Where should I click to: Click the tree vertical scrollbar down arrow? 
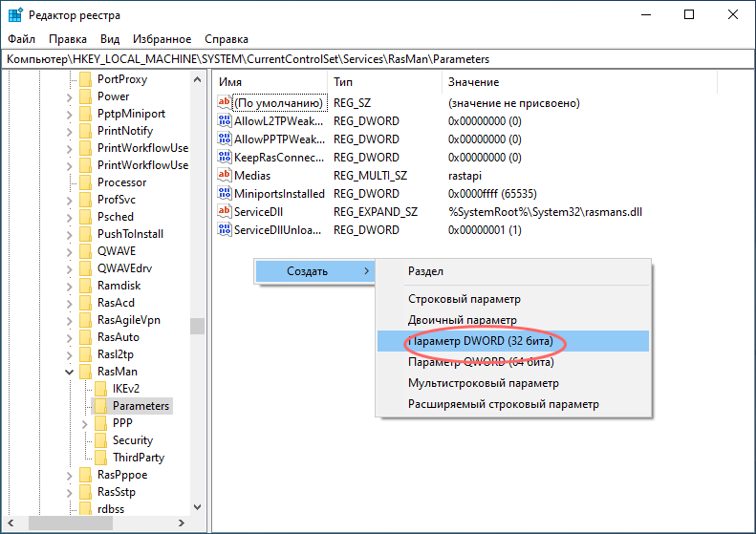click(197, 507)
